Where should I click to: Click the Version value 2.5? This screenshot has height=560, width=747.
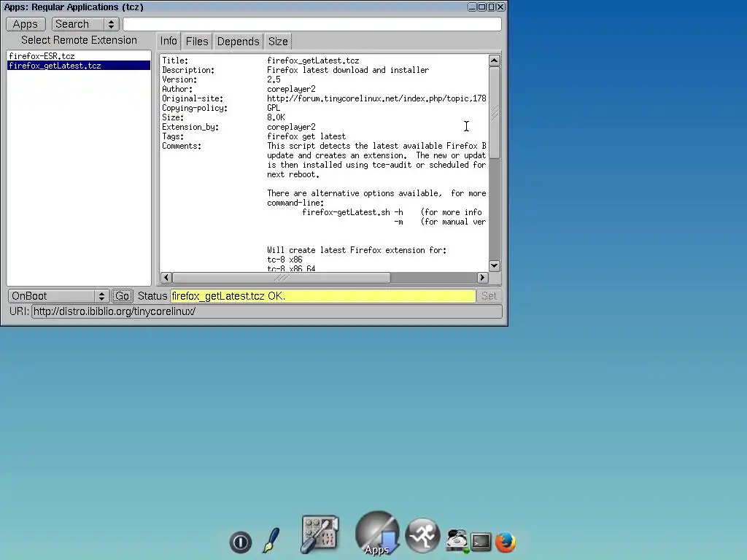click(x=274, y=79)
